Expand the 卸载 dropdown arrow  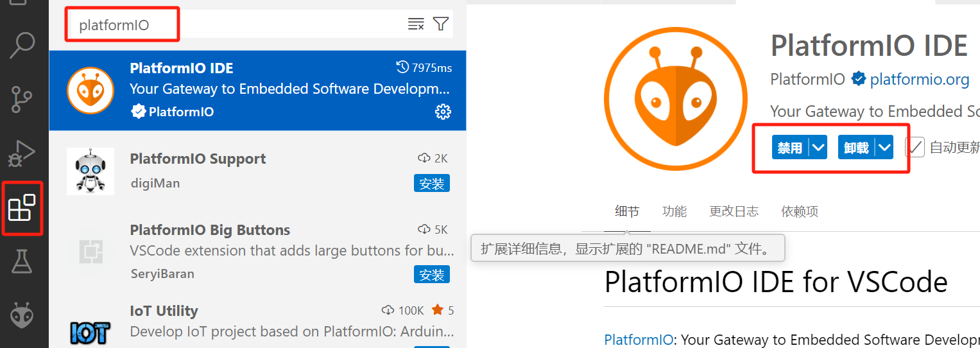[884, 148]
